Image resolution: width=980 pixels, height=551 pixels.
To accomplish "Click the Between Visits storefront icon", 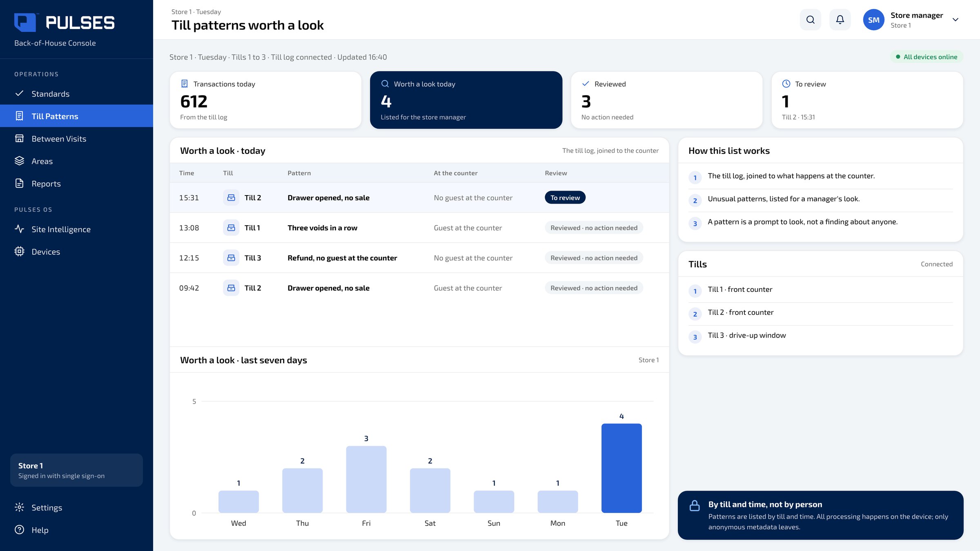I will pyautogui.click(x=19, y=138).
